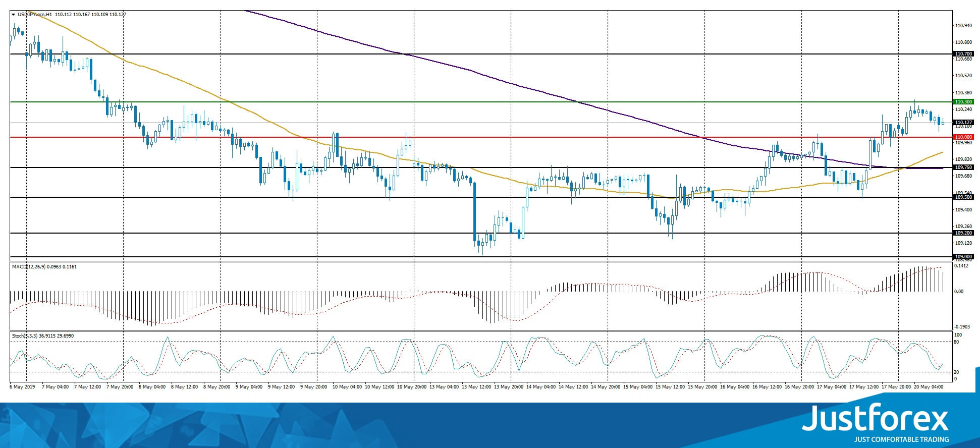Click the 8 May 12:00 time label
Viewport: 980px width, 448px height.
pyautogui.click(x=185, y=387)
